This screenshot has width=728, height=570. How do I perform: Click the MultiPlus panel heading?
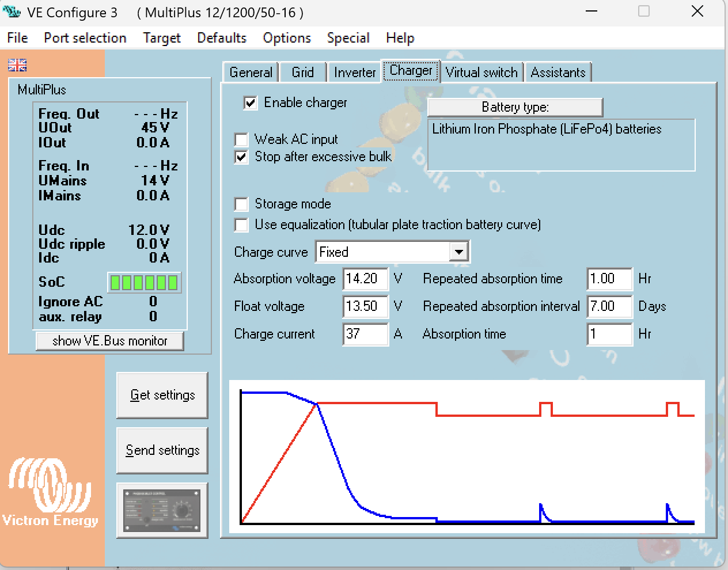point(42,90)
